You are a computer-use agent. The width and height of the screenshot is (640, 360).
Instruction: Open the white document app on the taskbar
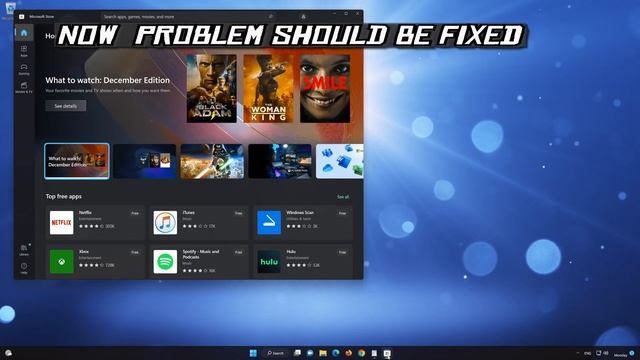[x=374, y=353]
